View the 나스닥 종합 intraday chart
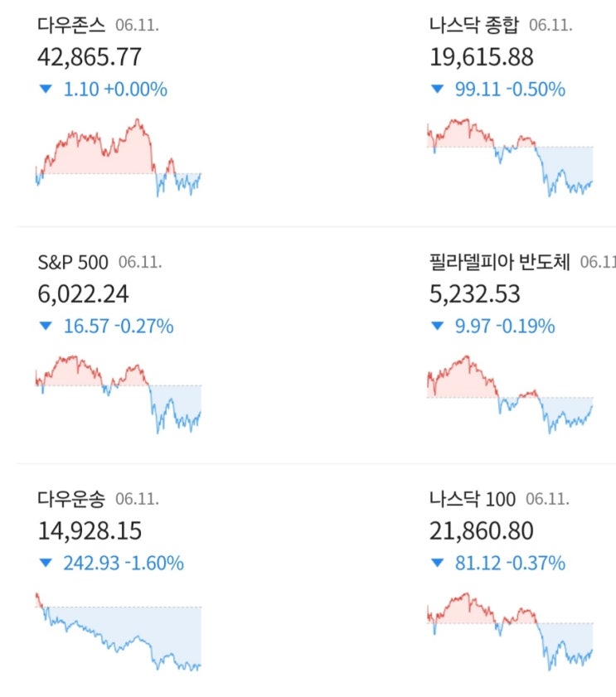This screenshot has width=616, height=697. (510, 157)
